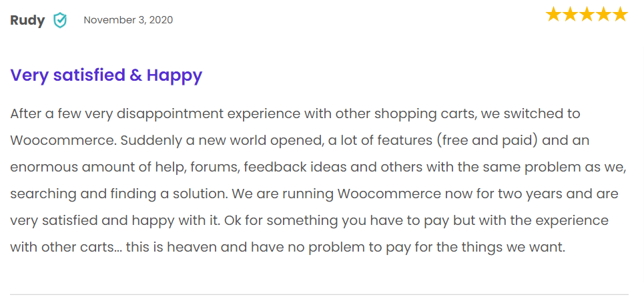This screenshot has height=297, width=644.
Task: Click the fifth star in the rating
Action: click(x=620, y=15)
